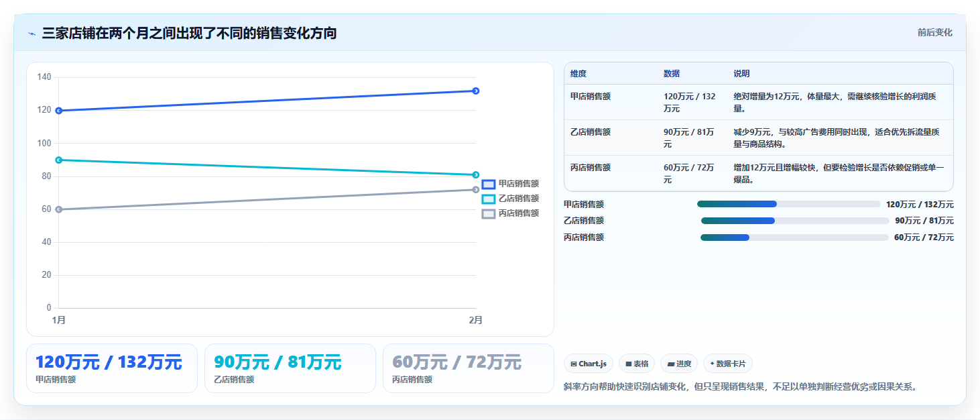Click the title 三家店铺在两个月之间出现了不同的销售变化方向
This screenshot has width=980, height=420.
click(x=189, y=33)
